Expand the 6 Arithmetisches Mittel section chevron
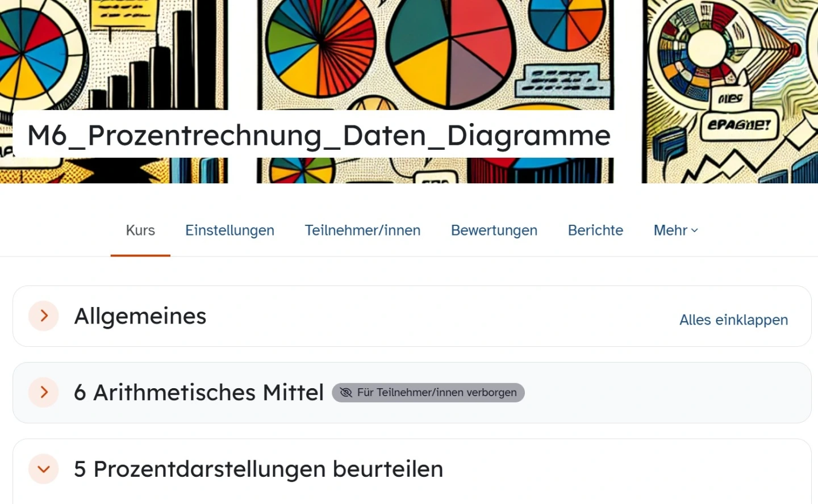The height and width of the screenshot is (504, 818). coord(44,392)
